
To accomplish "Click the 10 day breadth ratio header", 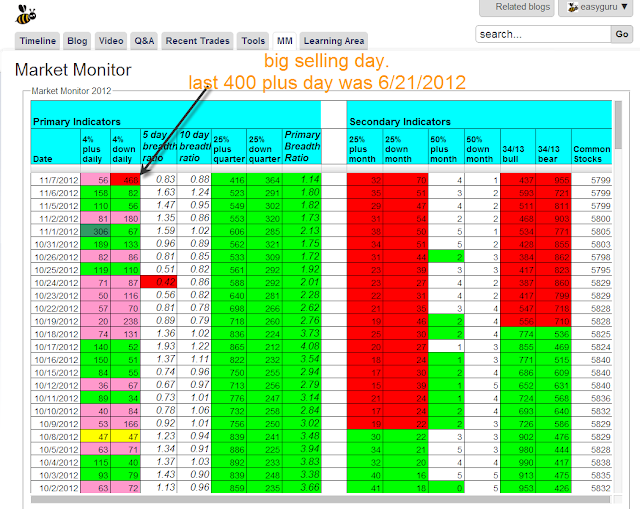I will (195, 147).
